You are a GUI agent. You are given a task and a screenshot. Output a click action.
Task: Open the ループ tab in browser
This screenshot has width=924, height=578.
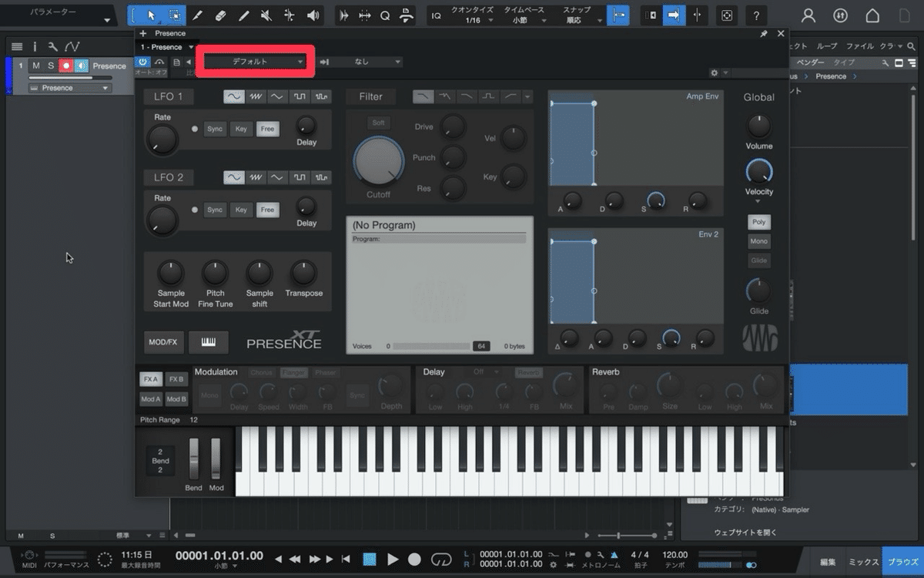click(827, 46)
